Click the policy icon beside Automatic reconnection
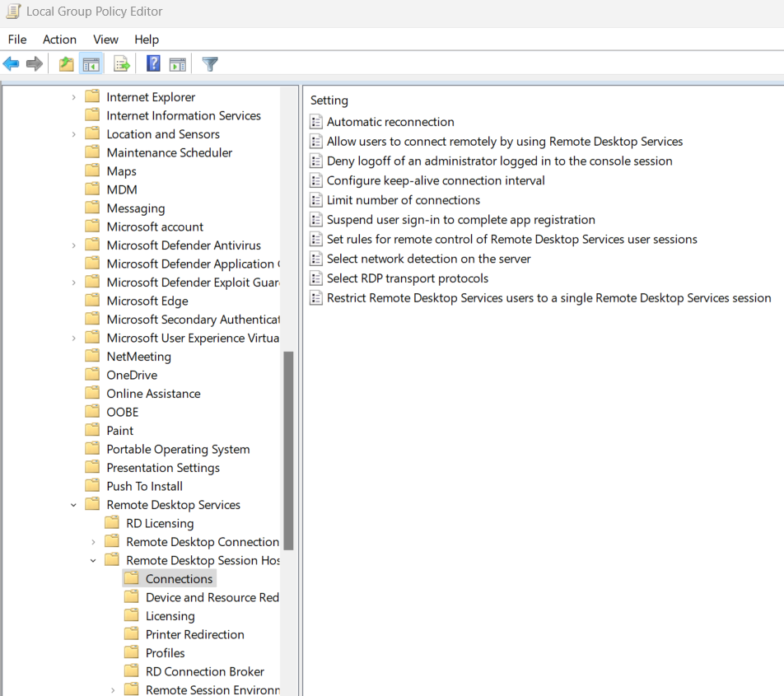The width and height of the screenshot is (784, 696). point(316,122)
